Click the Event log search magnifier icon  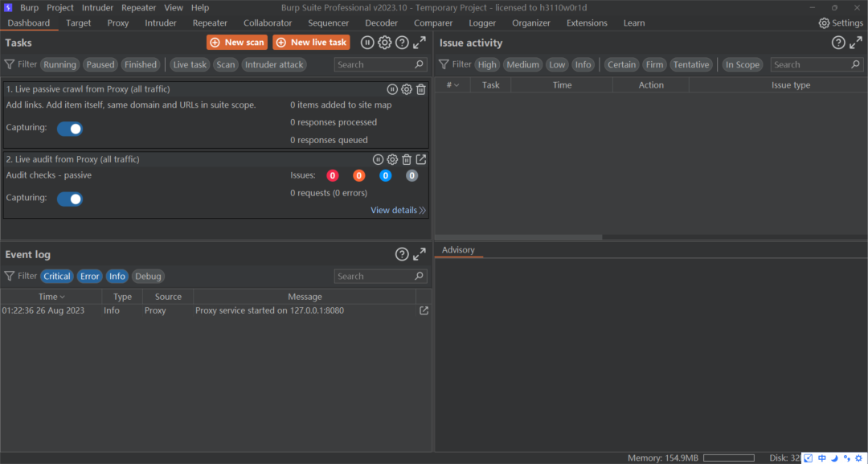click(419, 276)
